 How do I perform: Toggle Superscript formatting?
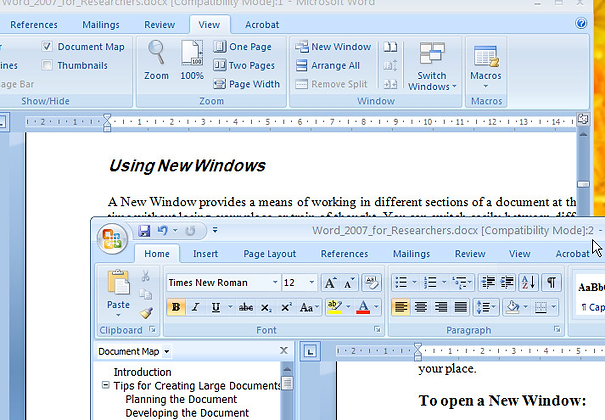click(286, 307)
